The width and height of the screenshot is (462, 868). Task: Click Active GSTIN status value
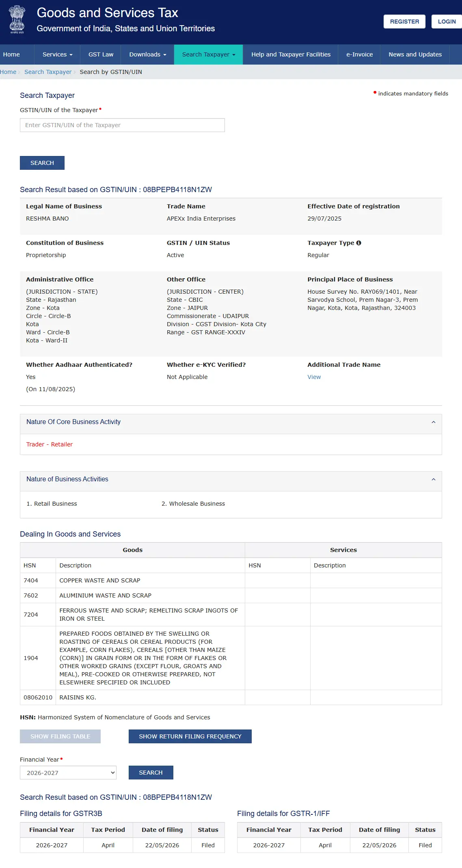pyautogui.click(x=175, y=255)
